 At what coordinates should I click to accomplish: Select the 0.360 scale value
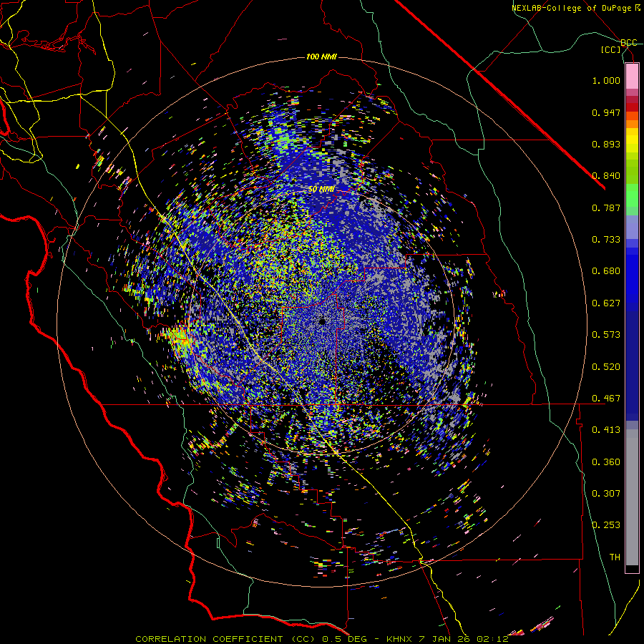tap(606, 462)
